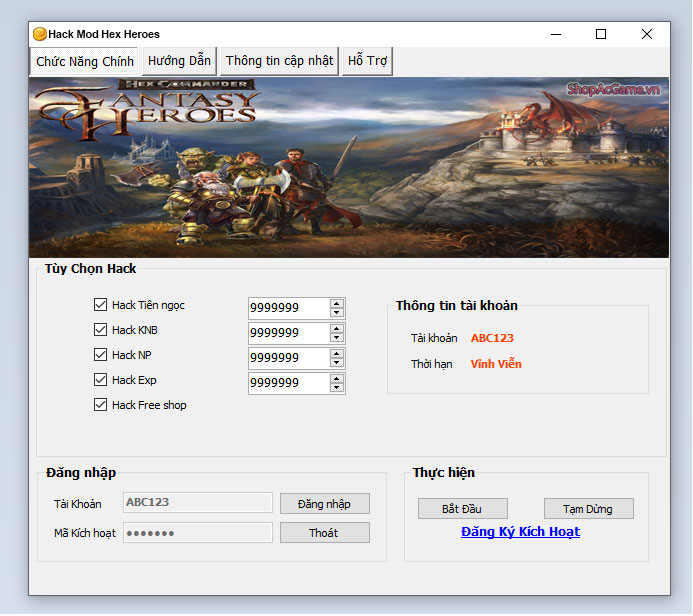Switch to the Hướng Dẫn tab
The width and height of the screenshot is (693, 616).
pos(179,61)
